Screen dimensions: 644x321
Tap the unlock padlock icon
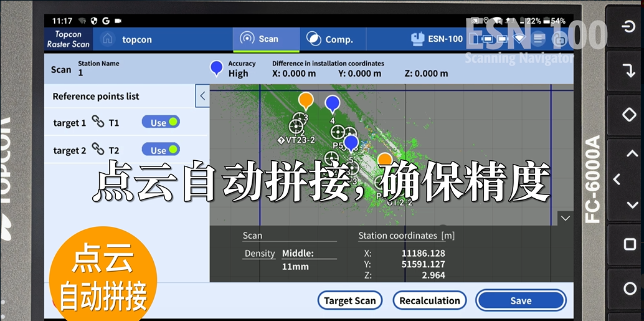559,39
